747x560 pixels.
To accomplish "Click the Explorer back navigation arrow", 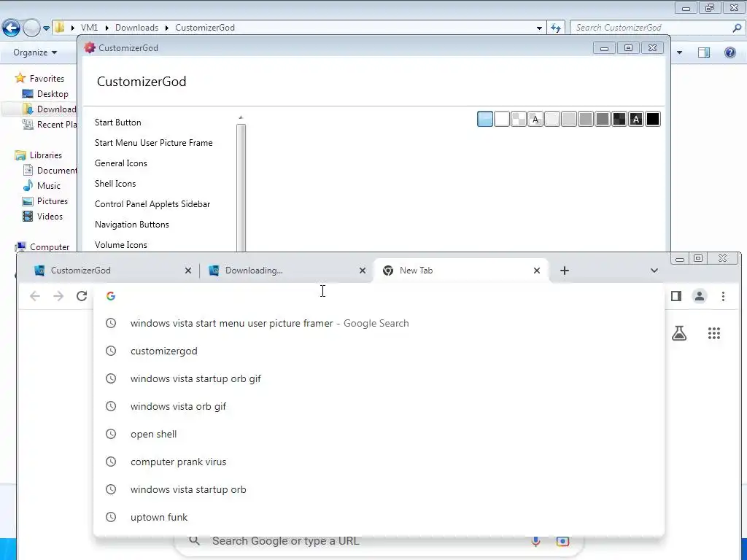I will pyautogui.click(x=12, y=28).
